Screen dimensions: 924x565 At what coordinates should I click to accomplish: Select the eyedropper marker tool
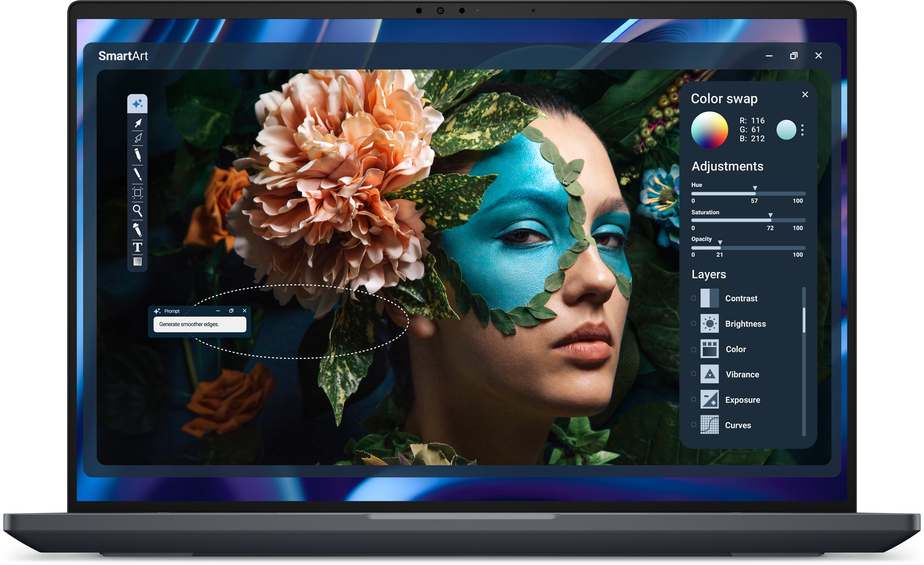137,230
